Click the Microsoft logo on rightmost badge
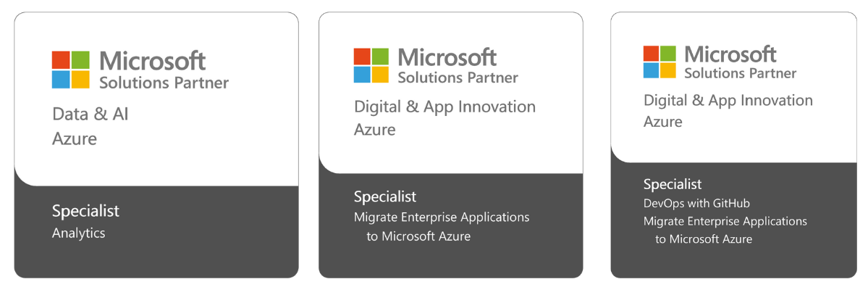The height and width of the screenshot is (287, 868). pos(660,62)
